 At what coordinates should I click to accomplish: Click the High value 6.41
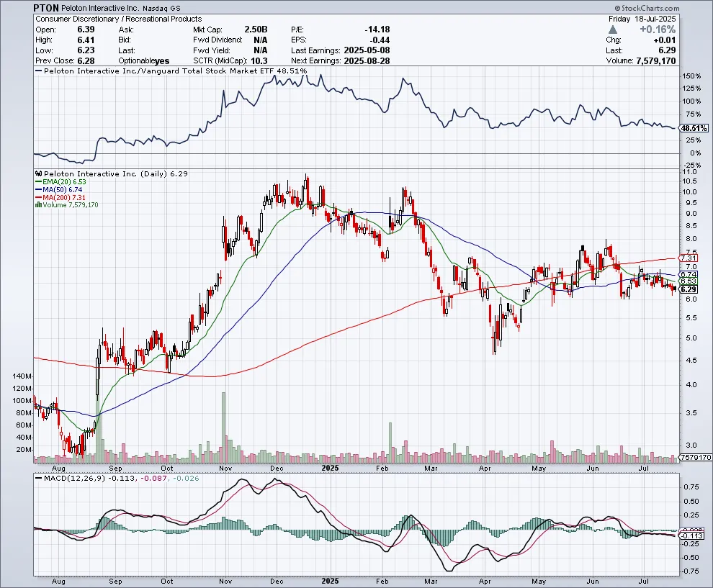[86, 40]
